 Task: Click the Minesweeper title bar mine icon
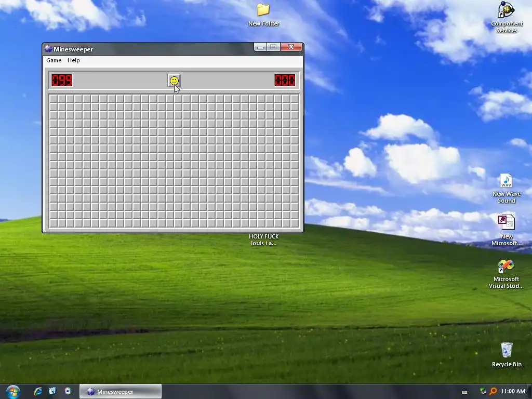click(48, 49)
